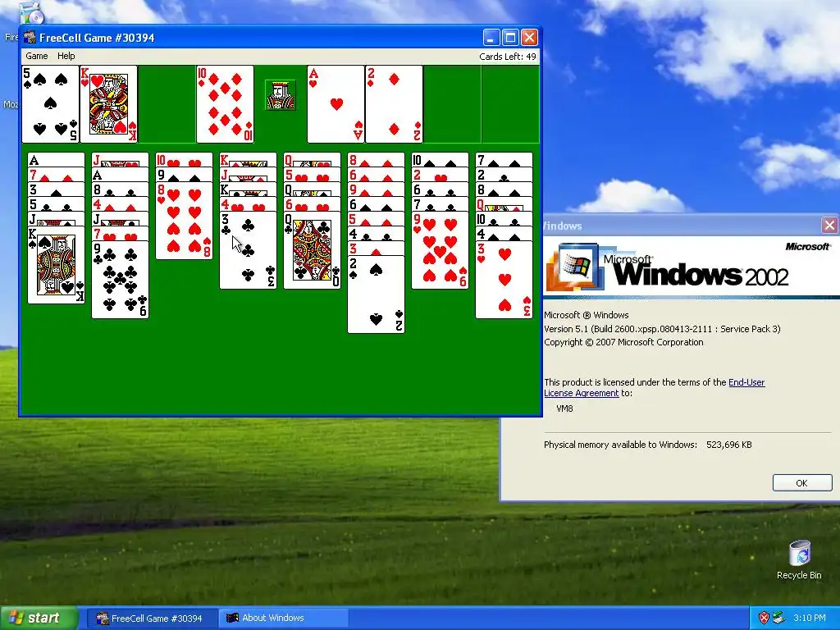Image resolution: width=840 pixels, height=630 pixels.
Task: Click the 2 of diamonds home cell
Action: [x=394, y=104]
